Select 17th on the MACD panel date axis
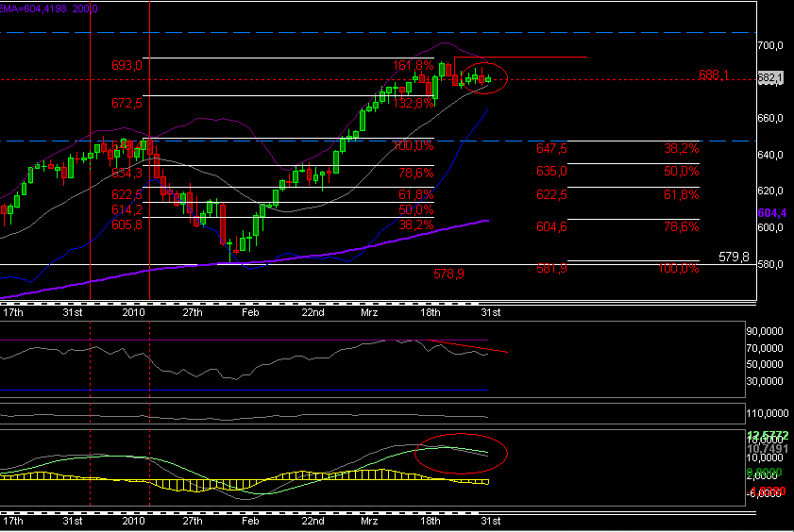 [x=13, y=521]
